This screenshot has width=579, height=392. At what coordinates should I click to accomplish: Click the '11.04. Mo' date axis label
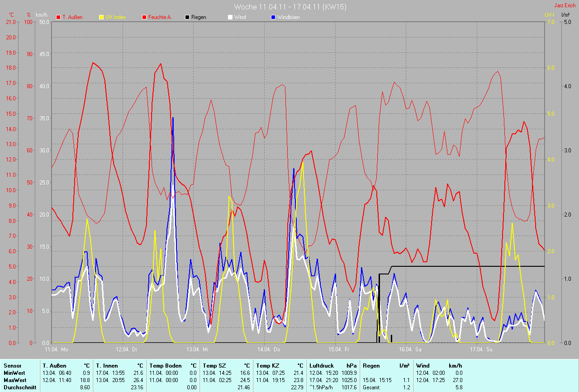[56, 349]
